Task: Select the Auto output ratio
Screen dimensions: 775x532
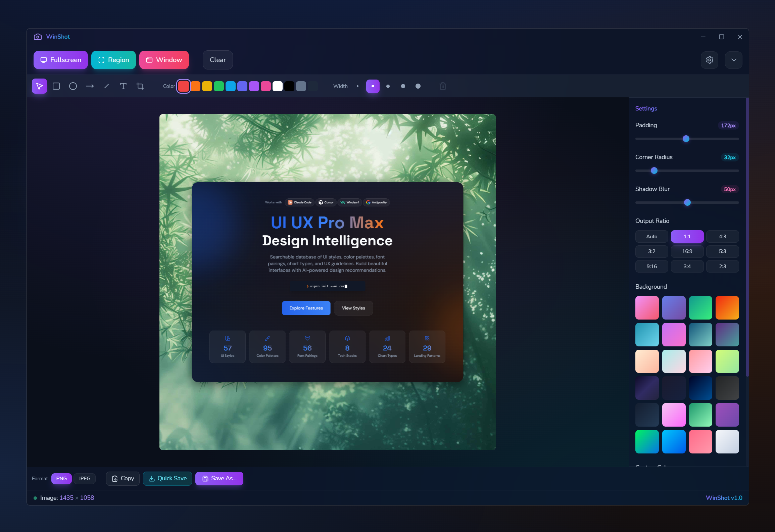Action: pyautogui.click(x=651, y=236)
